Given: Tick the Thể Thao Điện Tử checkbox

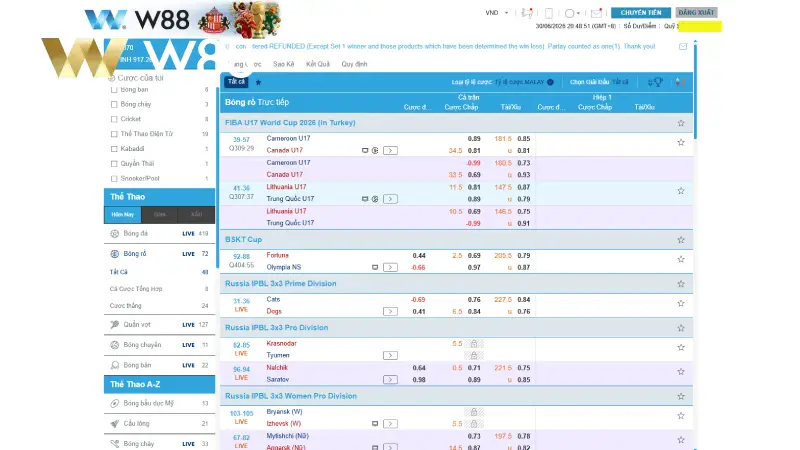Looking at the screenshot, I should (114, 134).
